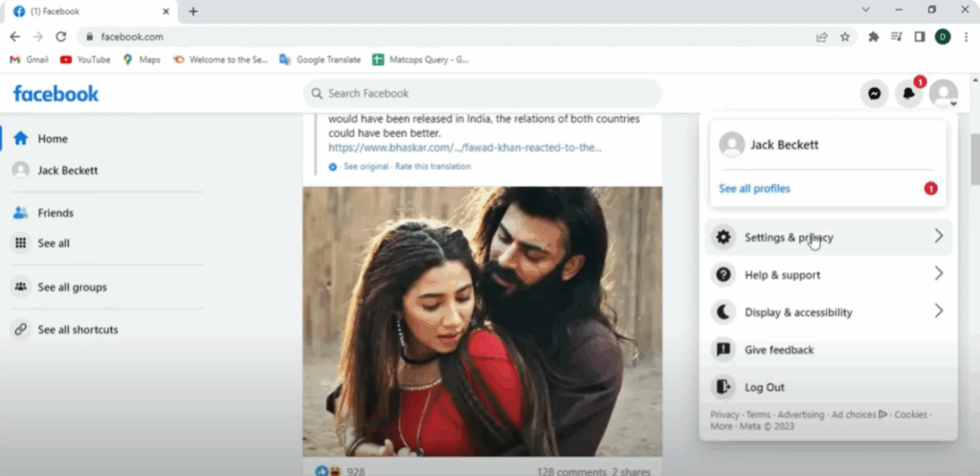The image size is (980, 476).
Task: Click the browser page reload icon
Action: click(61, 36)
